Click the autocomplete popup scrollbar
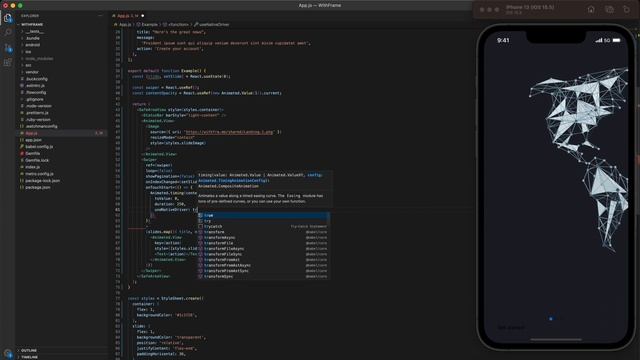 tap(329, 218)
